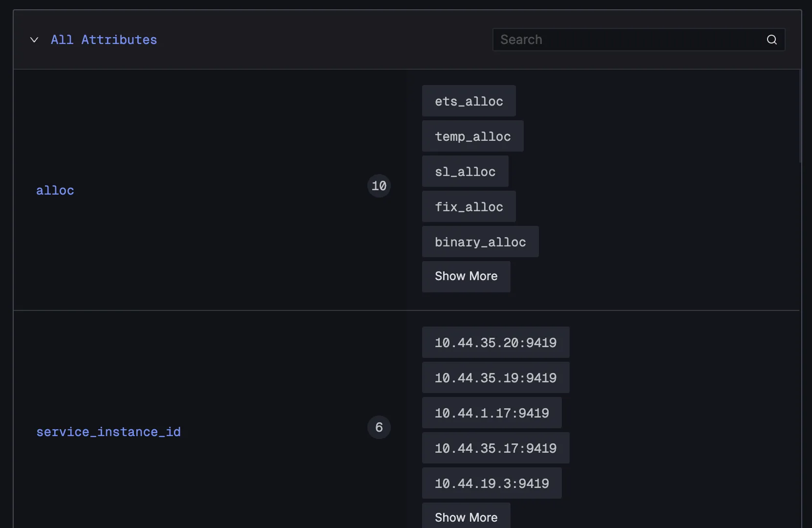Image resolution: width=812 pixels, height=528 pixels.
Task: Click the service_instance_id count badge 6
Action: tap(379, 427)
